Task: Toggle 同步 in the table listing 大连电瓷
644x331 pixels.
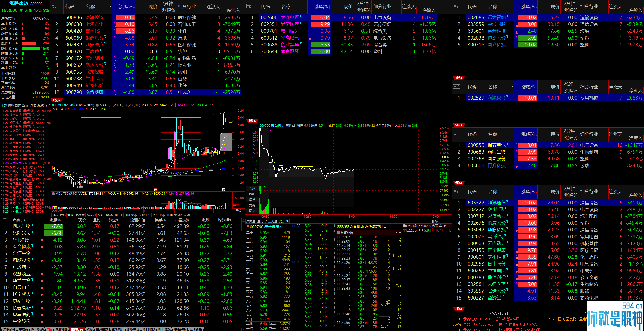Action: [x=250, y=6]
